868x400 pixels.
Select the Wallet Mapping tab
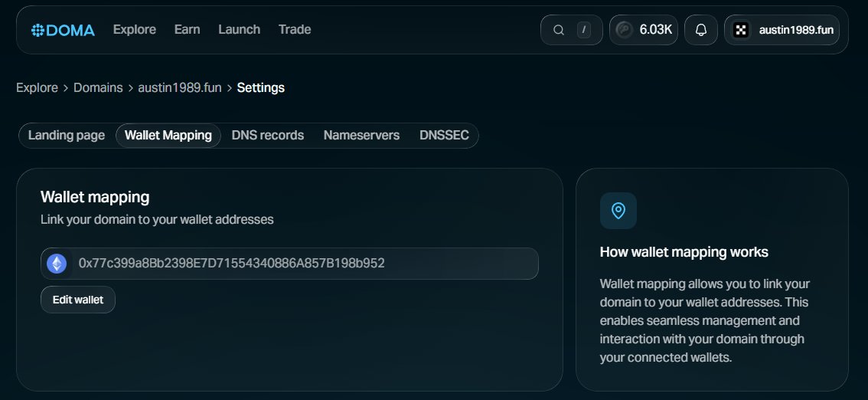168,135
